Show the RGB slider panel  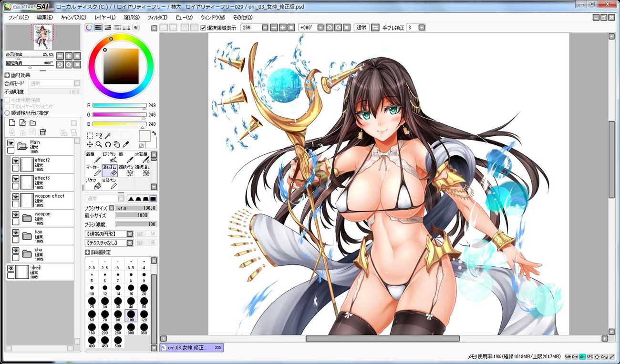click(98, 28)
